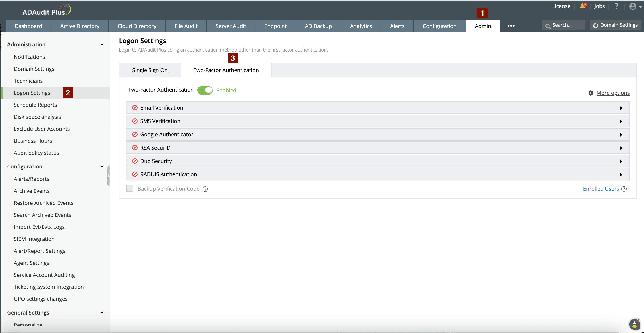Open Technicians in the sidebar
Viewport: 644px width, 333px height.
[28, 81]
